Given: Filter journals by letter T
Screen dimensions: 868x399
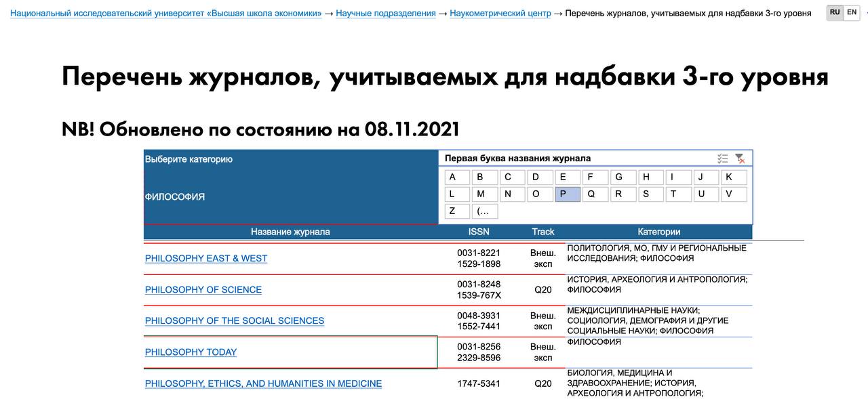Looking at the screenshot, I should click(679, 194).
